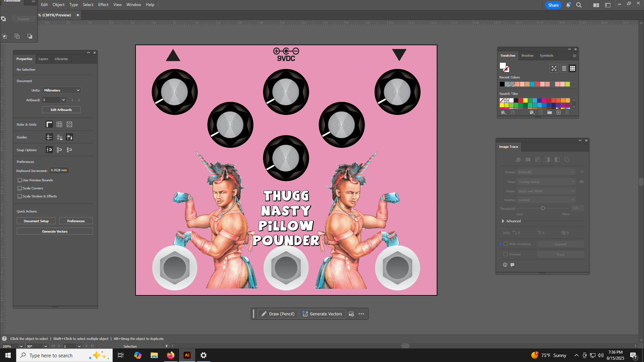
Task: Select the cyan recent color swatch
Action: click(532, 84)
